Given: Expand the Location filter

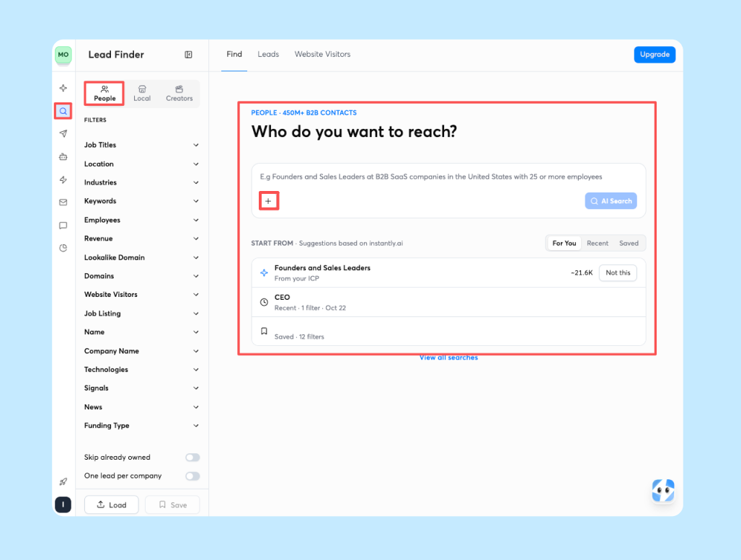Looking at the screenshot, I should click(x=142, y=164).
